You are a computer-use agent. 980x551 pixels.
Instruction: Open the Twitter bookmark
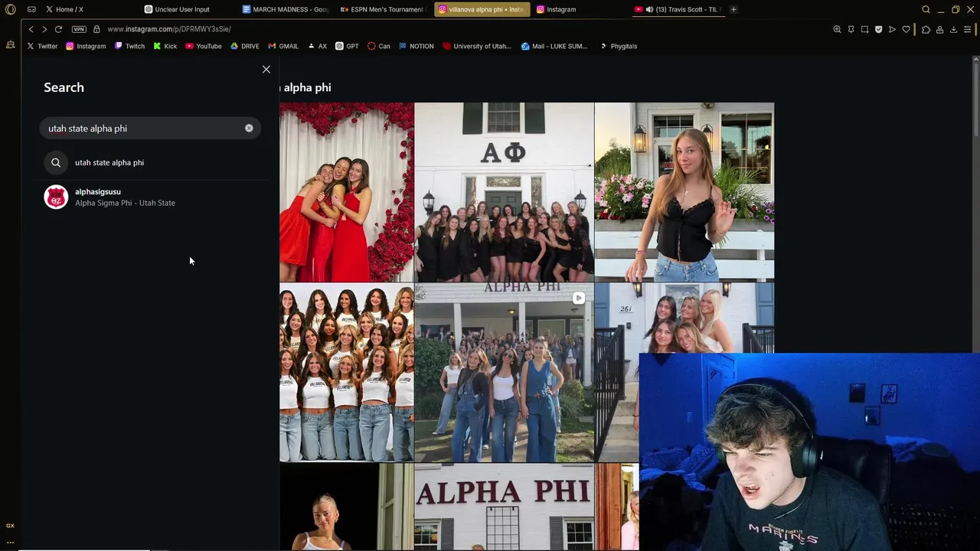pos(42,46)
